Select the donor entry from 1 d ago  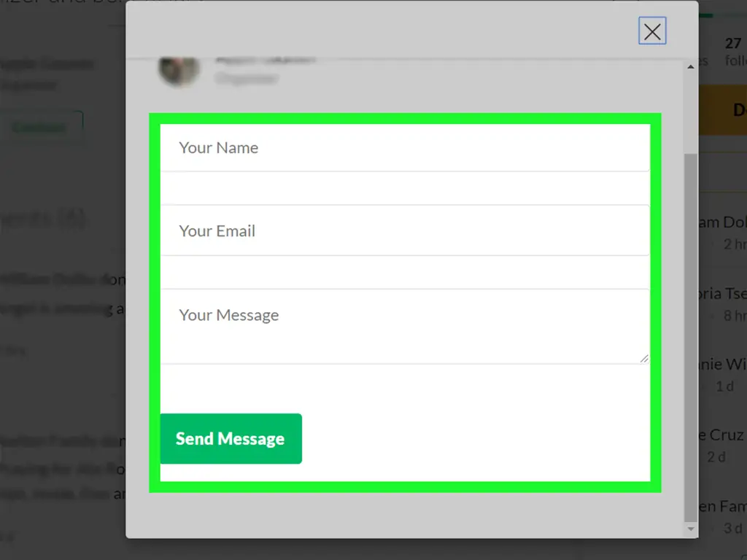coord(722,373)
